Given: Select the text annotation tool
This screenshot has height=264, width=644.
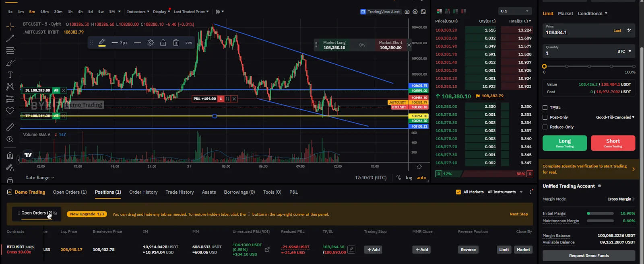Looking at the screenshot, I should pyautogui.click(x=10, y=75).
